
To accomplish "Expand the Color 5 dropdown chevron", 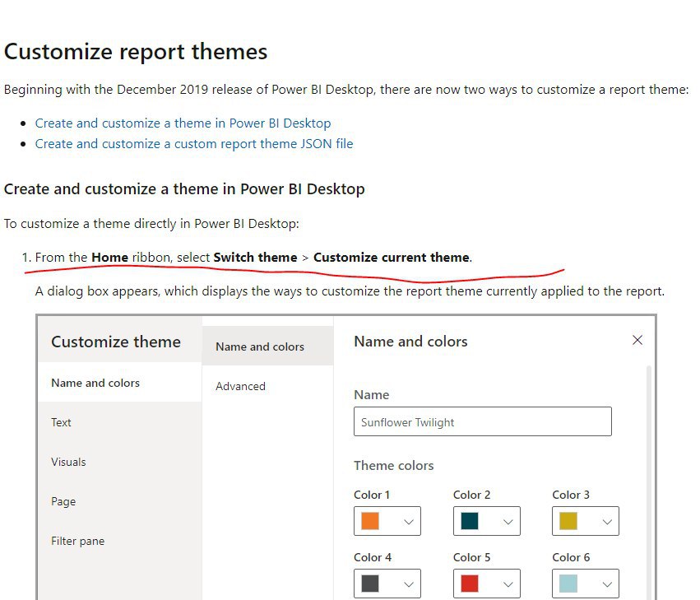I will (x=508, y=584).
